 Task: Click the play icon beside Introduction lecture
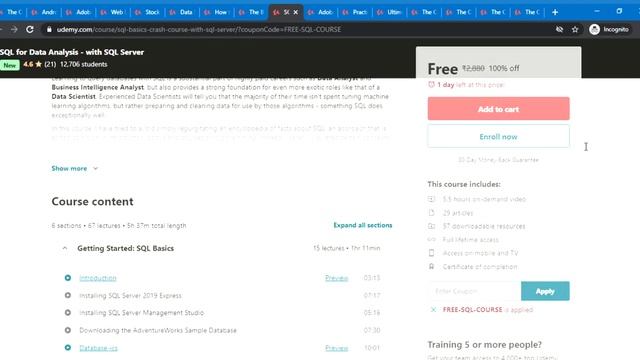coord(68,278)
